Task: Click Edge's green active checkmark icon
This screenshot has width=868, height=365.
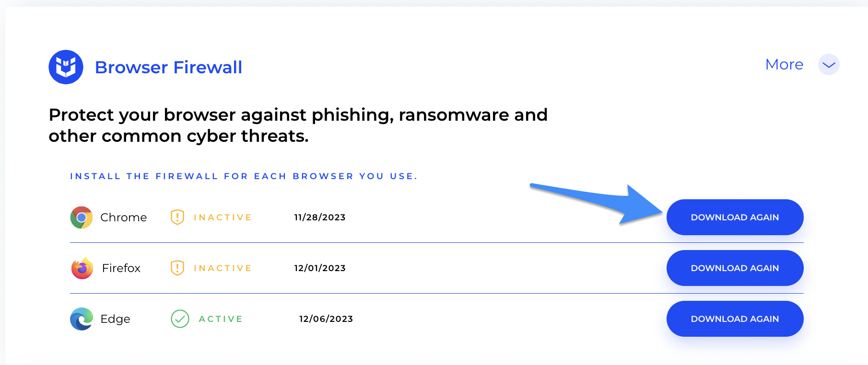Action: click(x=180, y=319)
